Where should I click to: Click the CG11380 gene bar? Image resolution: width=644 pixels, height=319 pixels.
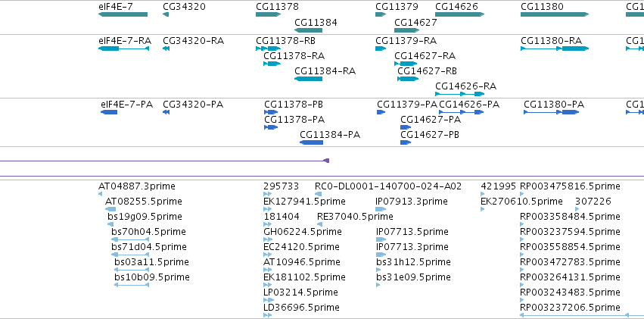pos(555,14)
